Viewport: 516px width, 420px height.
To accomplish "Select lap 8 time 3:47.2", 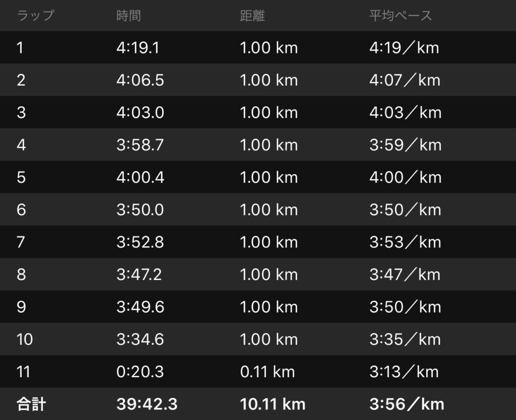I will (x=139, y=274).
